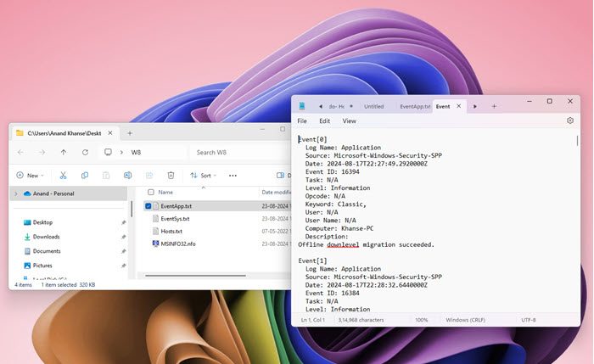
Task: Click the W8 breadcrumb in address bar
Action: click(136, 152)
